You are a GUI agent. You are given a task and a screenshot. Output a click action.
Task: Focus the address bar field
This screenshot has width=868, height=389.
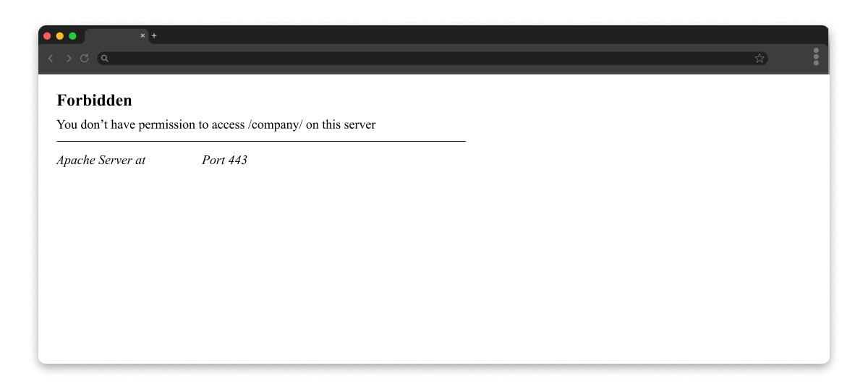coord(433,59)
